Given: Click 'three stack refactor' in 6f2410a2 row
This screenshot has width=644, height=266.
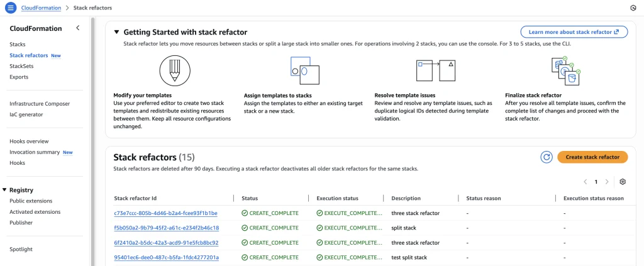Looking at the screenshot, I should click(415, 243).
